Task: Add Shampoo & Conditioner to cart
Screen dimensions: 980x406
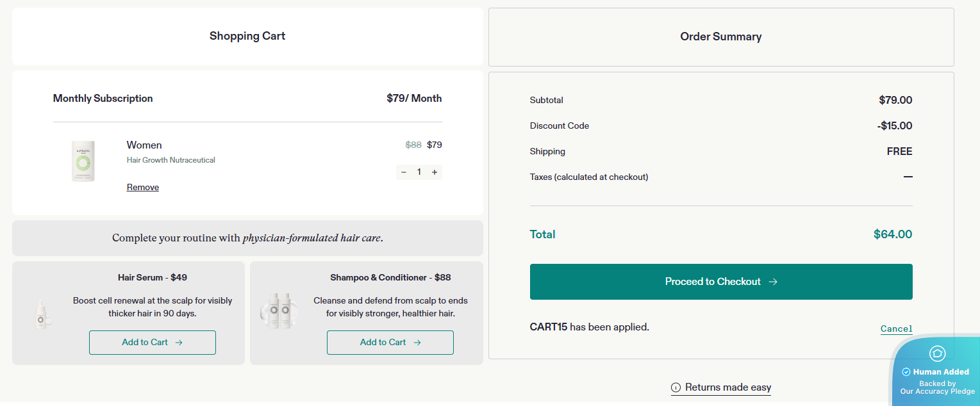Action: [x=390, y=343]
